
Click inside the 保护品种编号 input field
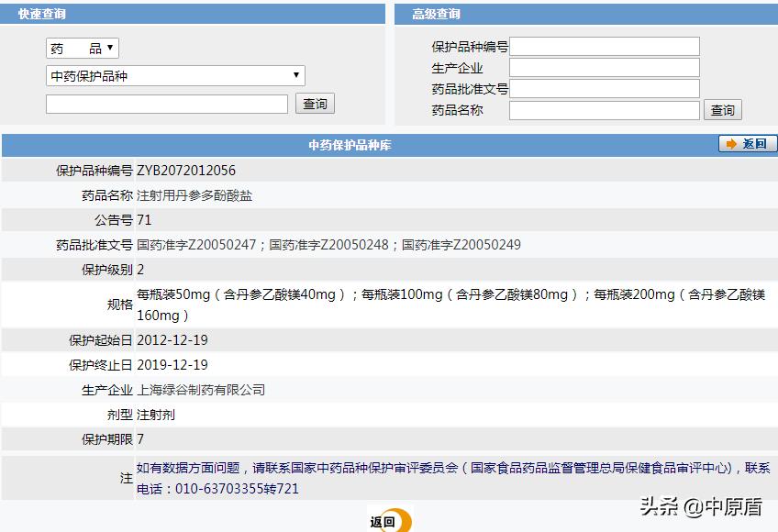click(606, 44)
